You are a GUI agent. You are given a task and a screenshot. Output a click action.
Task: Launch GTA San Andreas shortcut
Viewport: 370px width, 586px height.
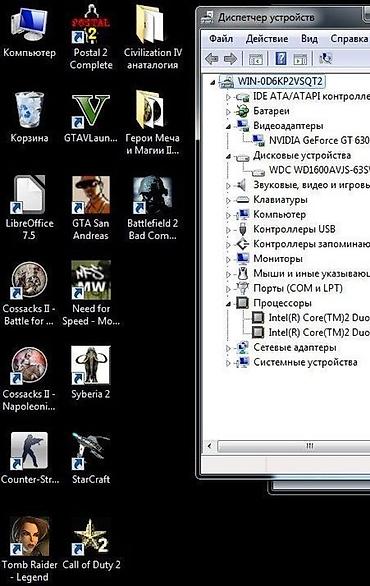click(x=91, y=207)
